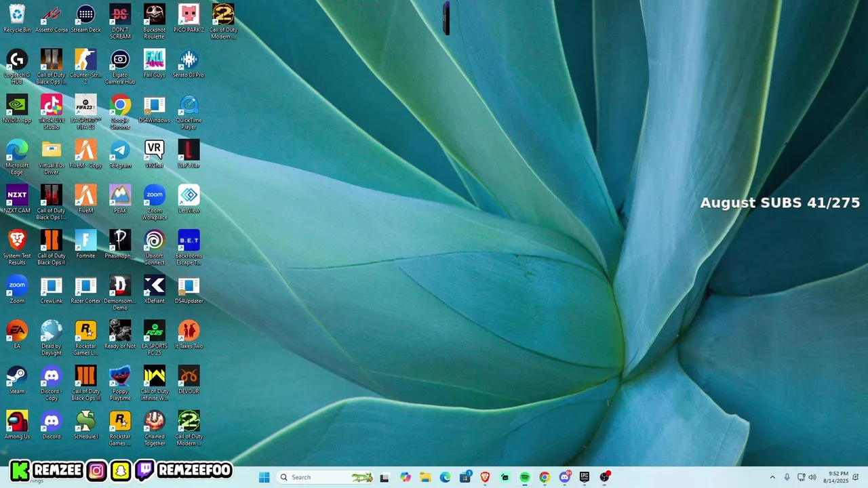Viewport: 868px width, 488px height.
Task: Select the Liar's Bar game icon
Action: [189, 155]
